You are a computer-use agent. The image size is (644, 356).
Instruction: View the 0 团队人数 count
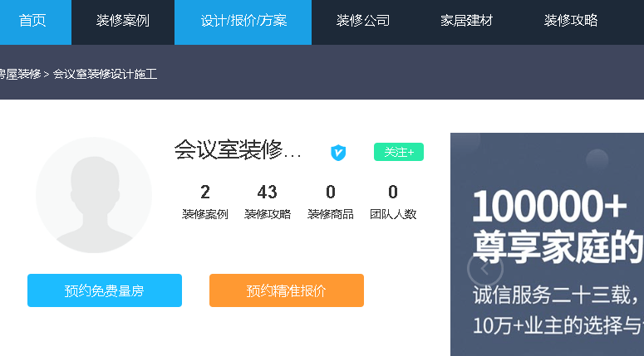393,202
